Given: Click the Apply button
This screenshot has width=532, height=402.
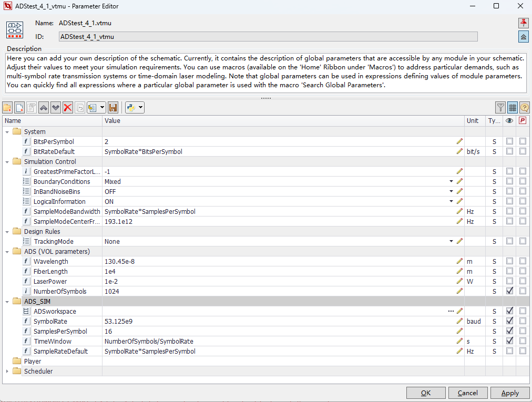Looking at the screenshot, I should [510, 393].
